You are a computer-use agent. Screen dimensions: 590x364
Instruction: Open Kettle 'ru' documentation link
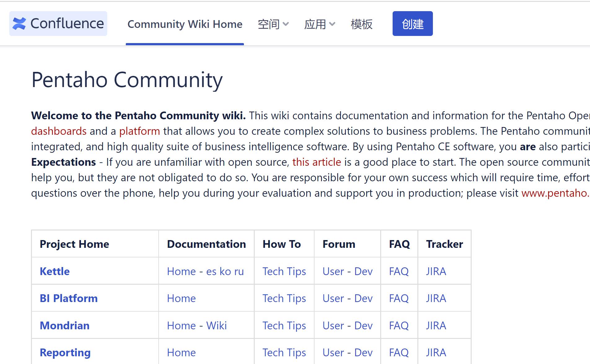239,271
